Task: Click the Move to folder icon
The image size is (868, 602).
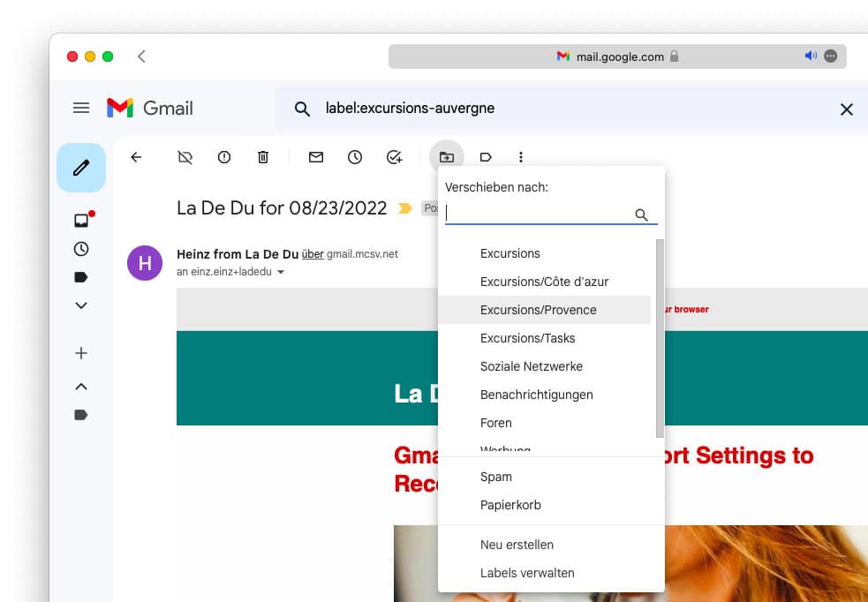Action: click(x=447, y=157)
